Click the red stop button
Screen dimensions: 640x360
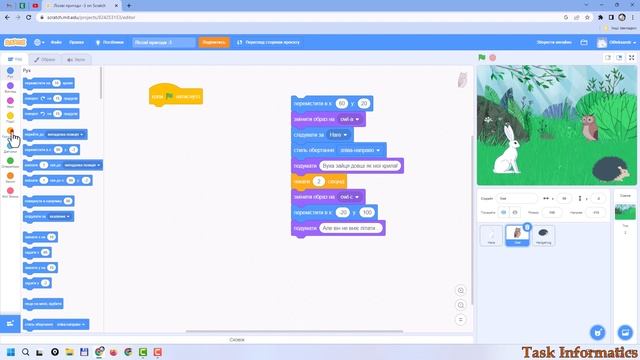(493, 58)
